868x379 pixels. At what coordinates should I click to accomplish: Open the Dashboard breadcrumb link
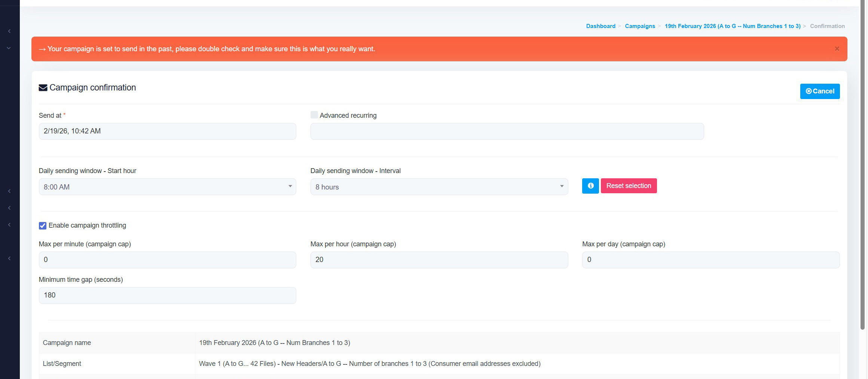pos(600,26)
